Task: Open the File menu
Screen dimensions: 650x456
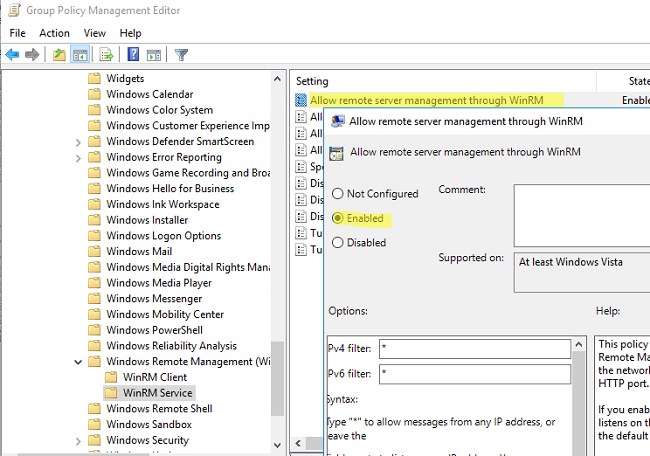Action: coord(17,33)
